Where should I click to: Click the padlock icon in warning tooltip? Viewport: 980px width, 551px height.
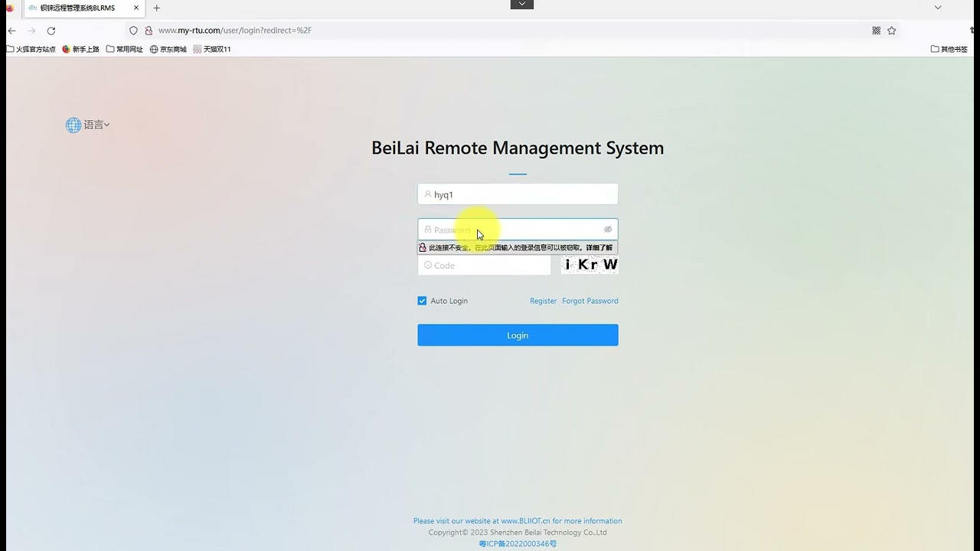click(423, 248)
